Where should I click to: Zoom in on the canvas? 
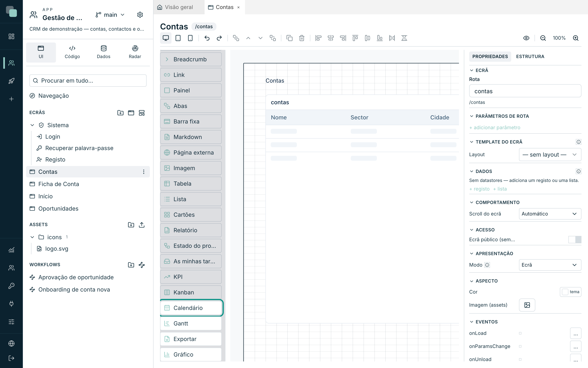click(576, 38)
